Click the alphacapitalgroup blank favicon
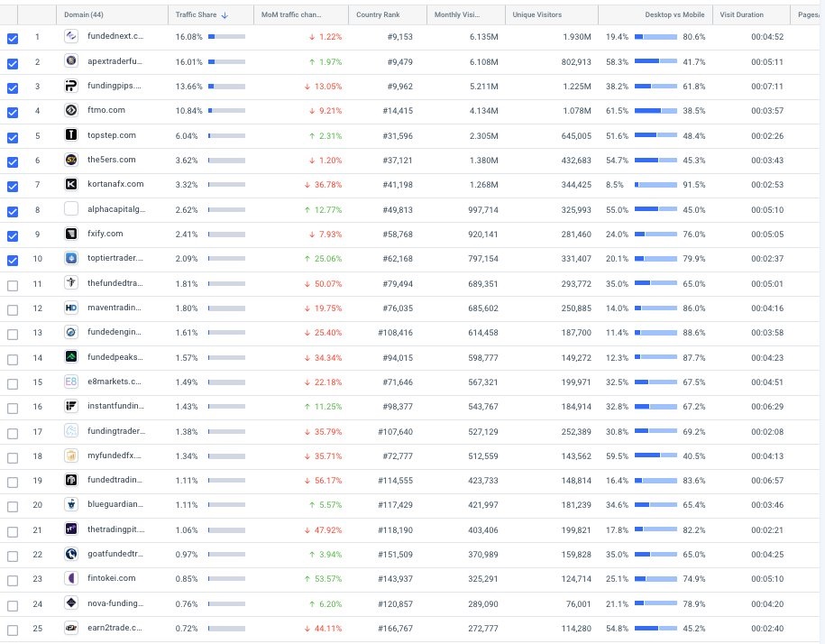Image resolution: width=825 pixels, height=644 pixels. pos(71,209)
